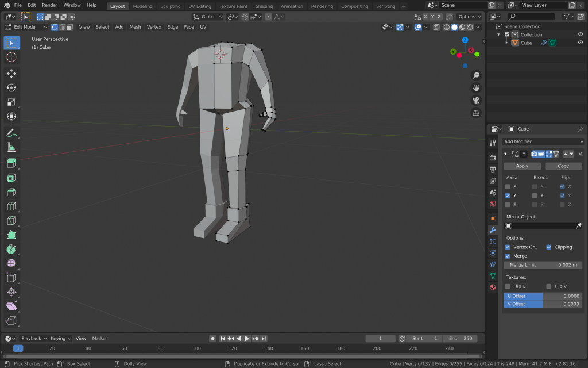Hide the Cube object in outliner
The width and height of the screenshot is (588, 368).
tap(581, 43)
